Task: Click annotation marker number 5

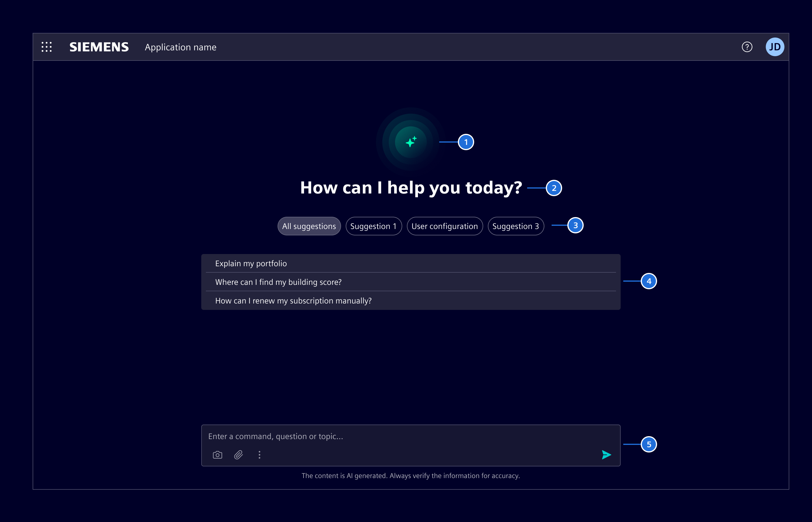Action: pyautogui.click(x=649, y=444)
